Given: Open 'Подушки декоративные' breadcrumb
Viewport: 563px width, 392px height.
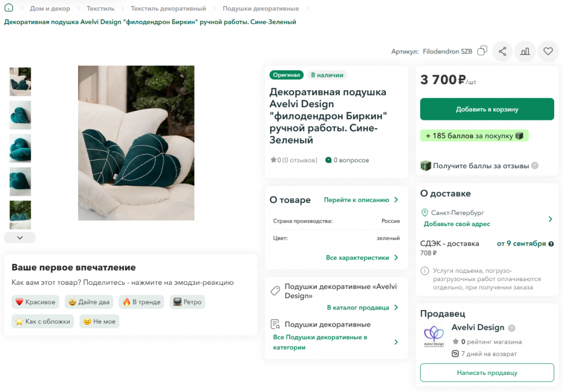Looking at the screenshot, I should pos(260,8).
